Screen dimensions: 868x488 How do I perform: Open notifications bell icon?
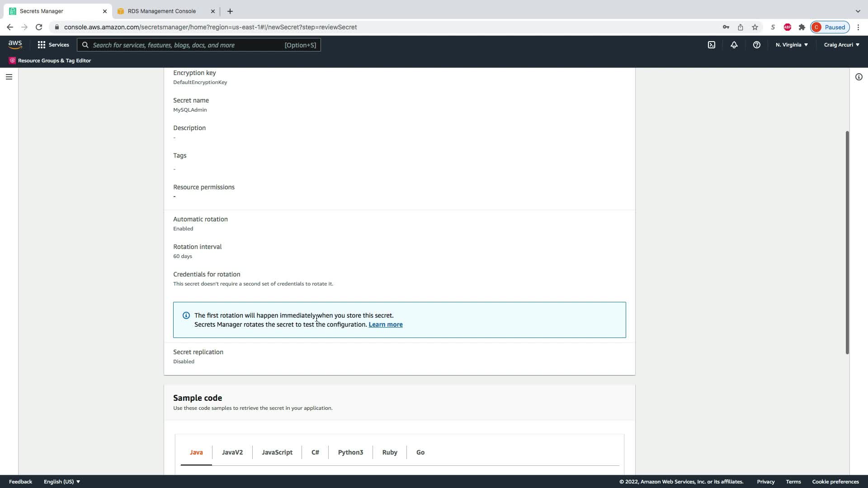click(734, 45)
